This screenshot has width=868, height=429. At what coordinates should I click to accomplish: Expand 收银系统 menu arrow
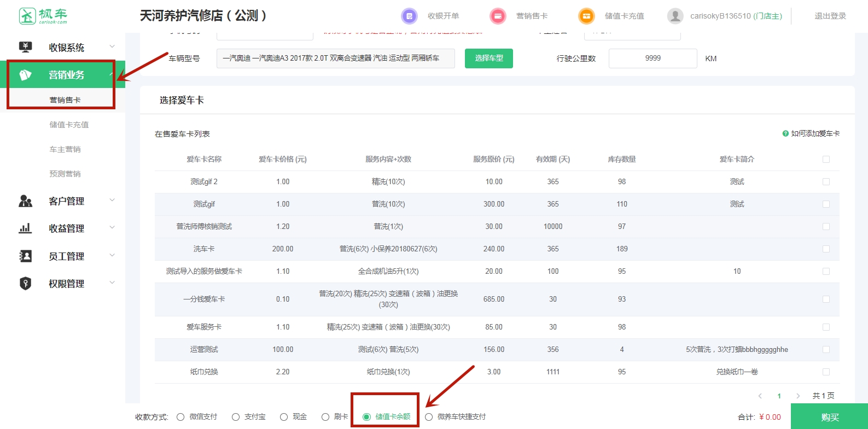tap(112, 46)
